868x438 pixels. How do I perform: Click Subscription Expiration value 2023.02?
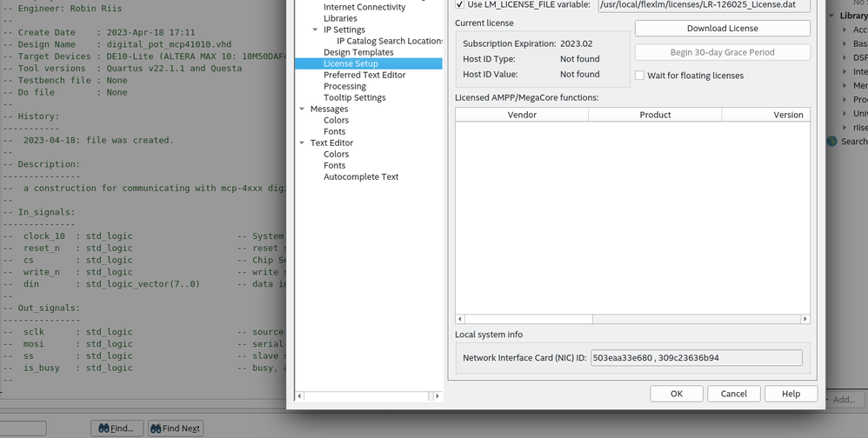pos(577,43)
